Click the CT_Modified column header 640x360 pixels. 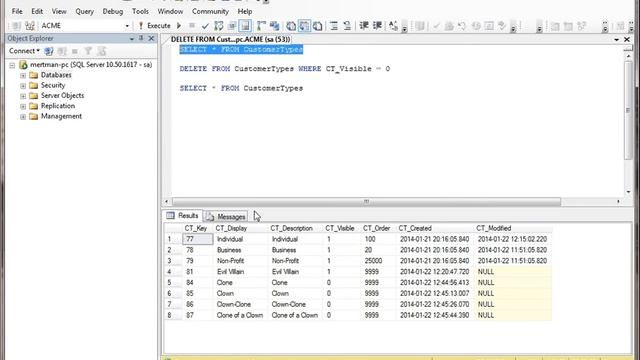494,228
